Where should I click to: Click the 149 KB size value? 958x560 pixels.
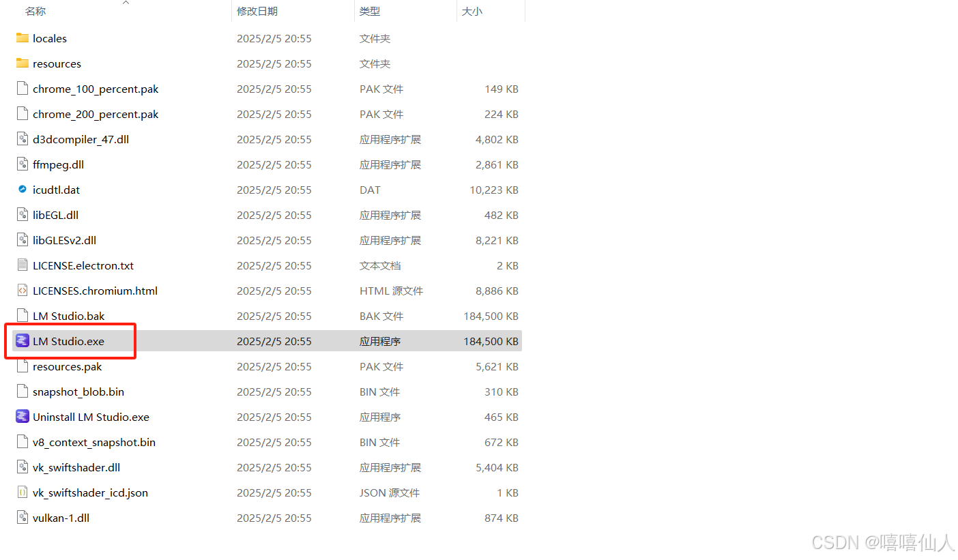(x=502, y=89)
